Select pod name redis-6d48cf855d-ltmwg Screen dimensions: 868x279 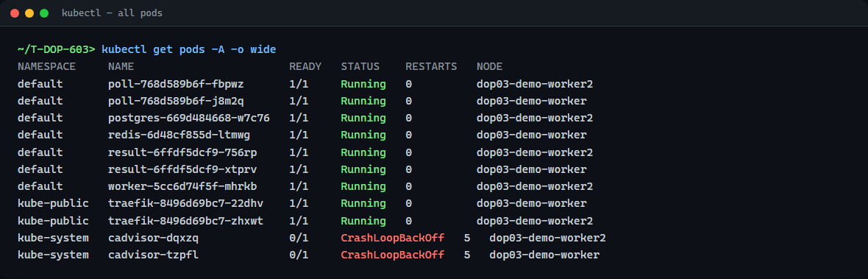(x=179, y=135)
